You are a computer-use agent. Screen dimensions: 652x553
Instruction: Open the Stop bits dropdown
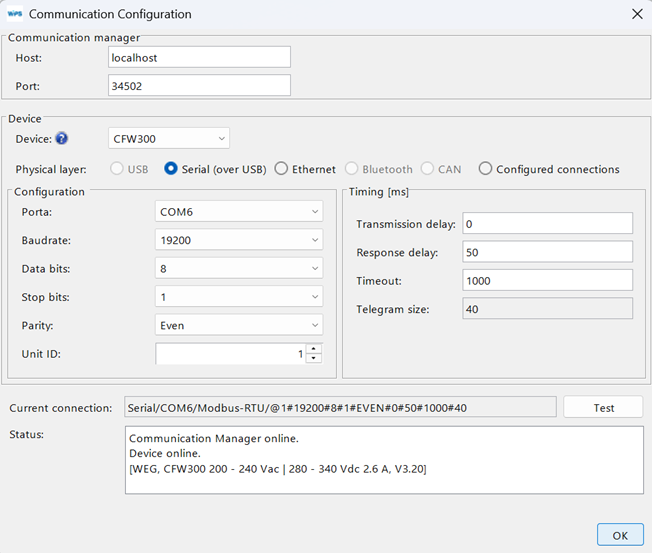[239, 297]
